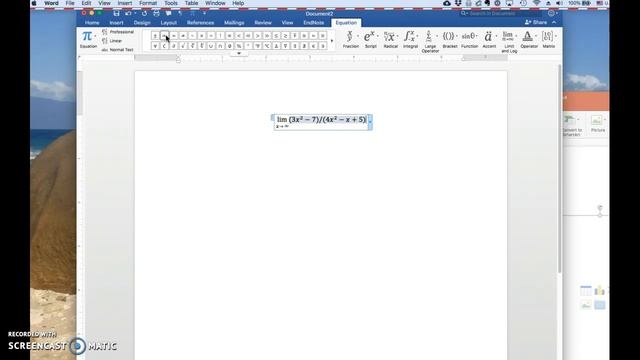
Task: Insert the factorial exclamation symbol
Action: 220,36
